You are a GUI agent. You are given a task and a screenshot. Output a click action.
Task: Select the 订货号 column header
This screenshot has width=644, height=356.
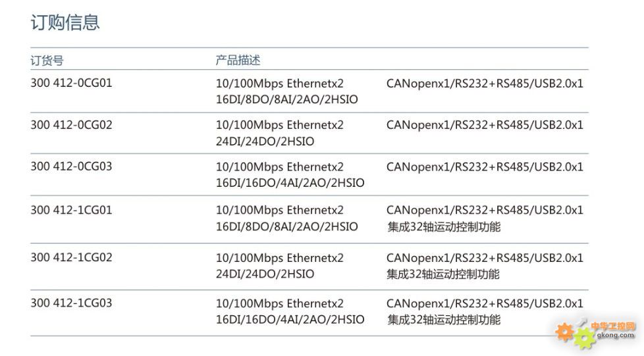[47, 61]
